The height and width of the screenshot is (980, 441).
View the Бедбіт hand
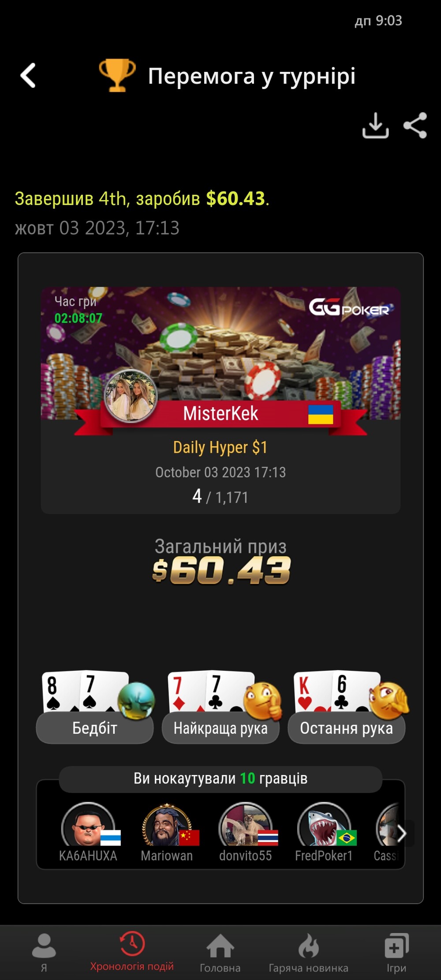click(x=95, y=707)
